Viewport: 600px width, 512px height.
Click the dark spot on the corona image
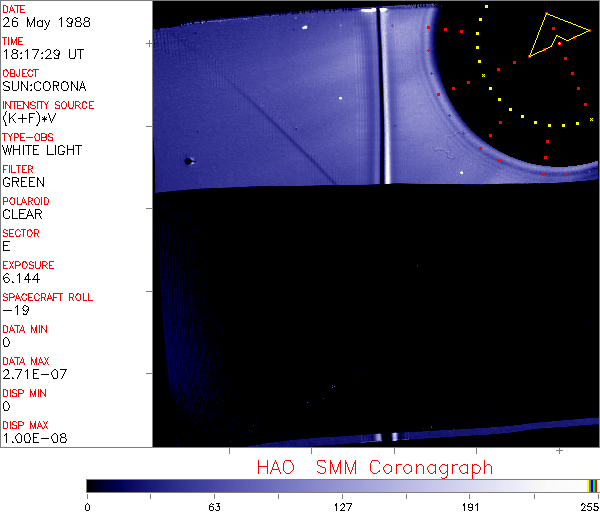[187, 160]
